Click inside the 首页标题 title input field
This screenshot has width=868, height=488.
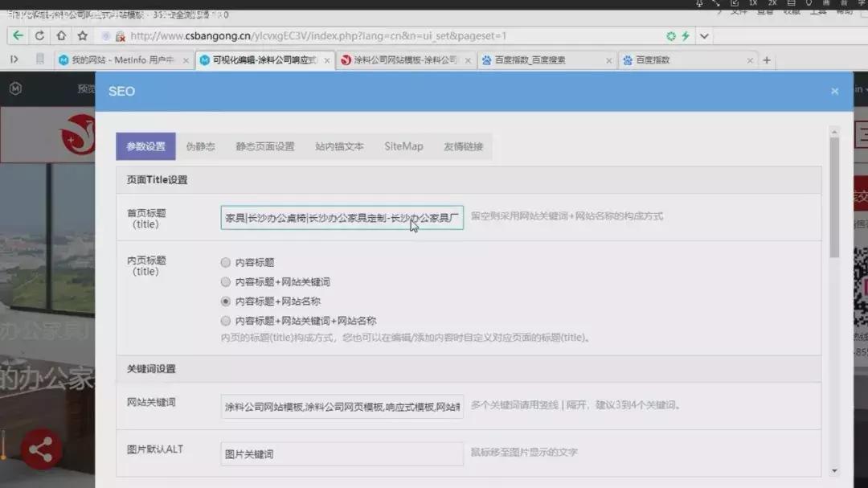pos(342,219)
